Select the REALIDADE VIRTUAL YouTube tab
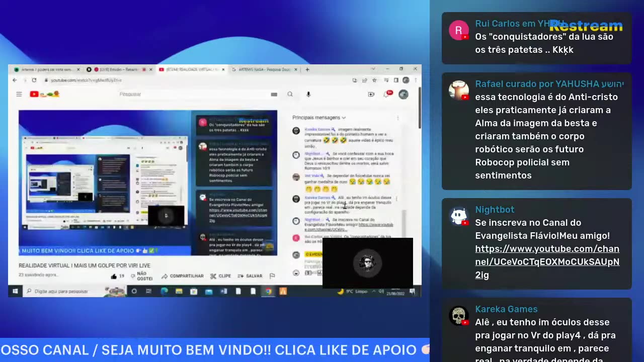This screenshot has height=362, width=644. pos(191,69)
